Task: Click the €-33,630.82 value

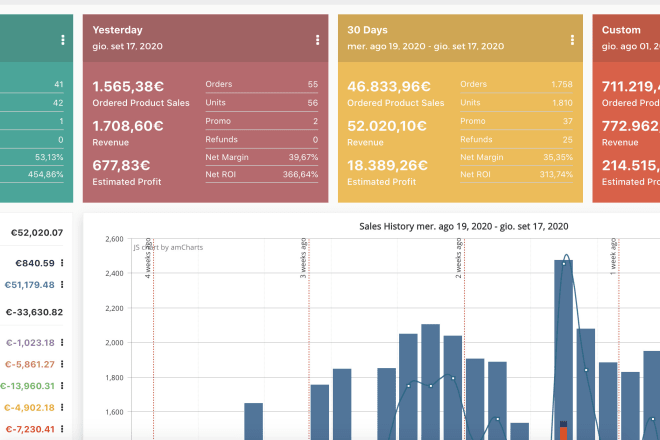Action: coord(34,312)
